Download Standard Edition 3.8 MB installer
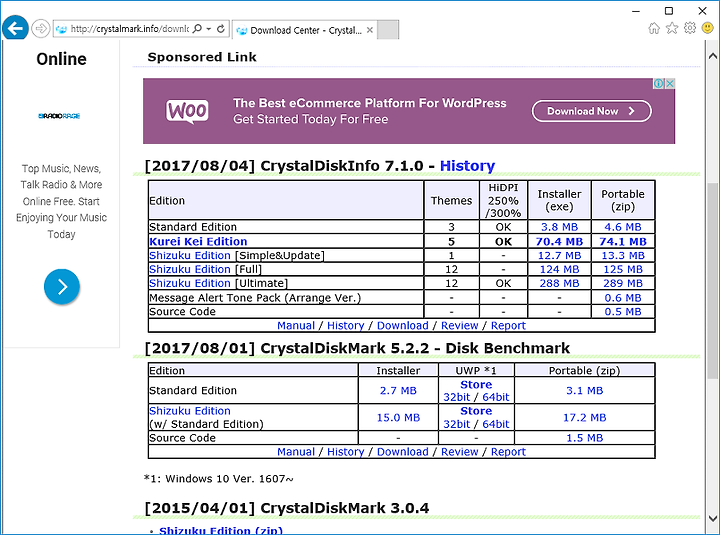Viewport: 720px width, 535px height. 559,227
